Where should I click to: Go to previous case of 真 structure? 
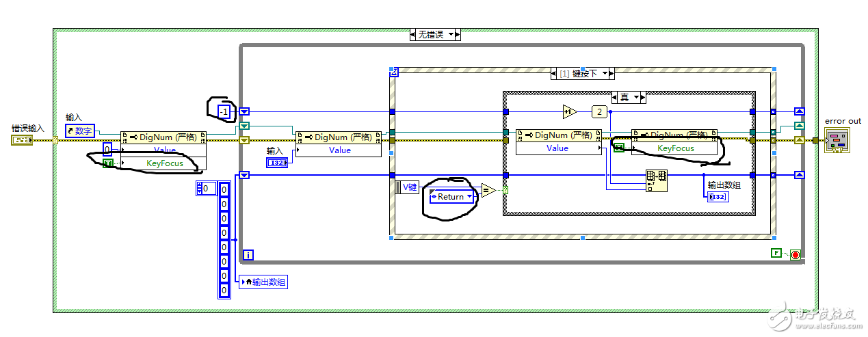pyautogui.click(x=616, y=98)
